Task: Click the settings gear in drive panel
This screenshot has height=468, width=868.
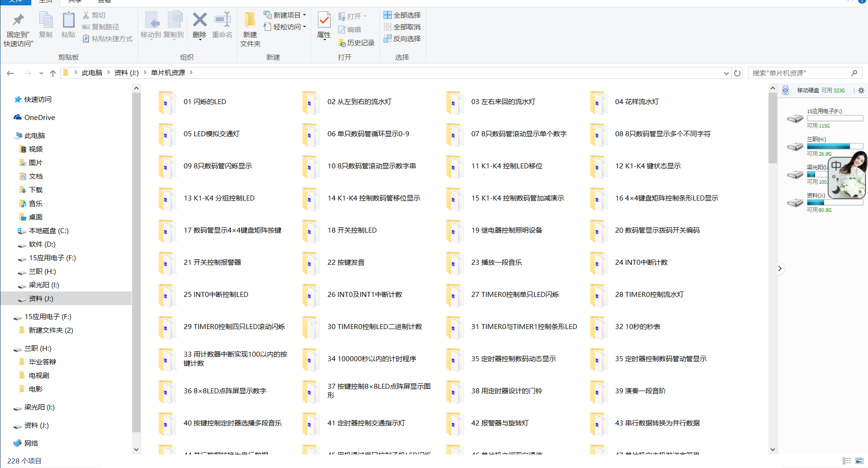Action: pos(861,91)
